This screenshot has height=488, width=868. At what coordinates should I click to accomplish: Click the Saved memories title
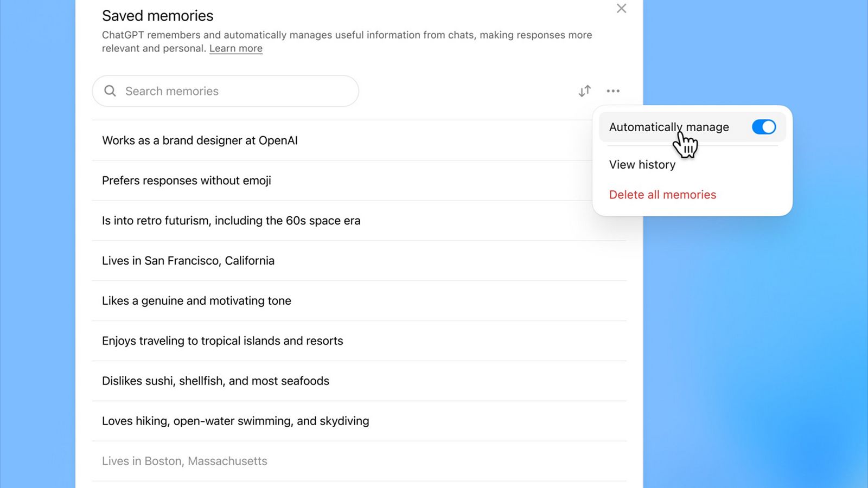(157, 16)
